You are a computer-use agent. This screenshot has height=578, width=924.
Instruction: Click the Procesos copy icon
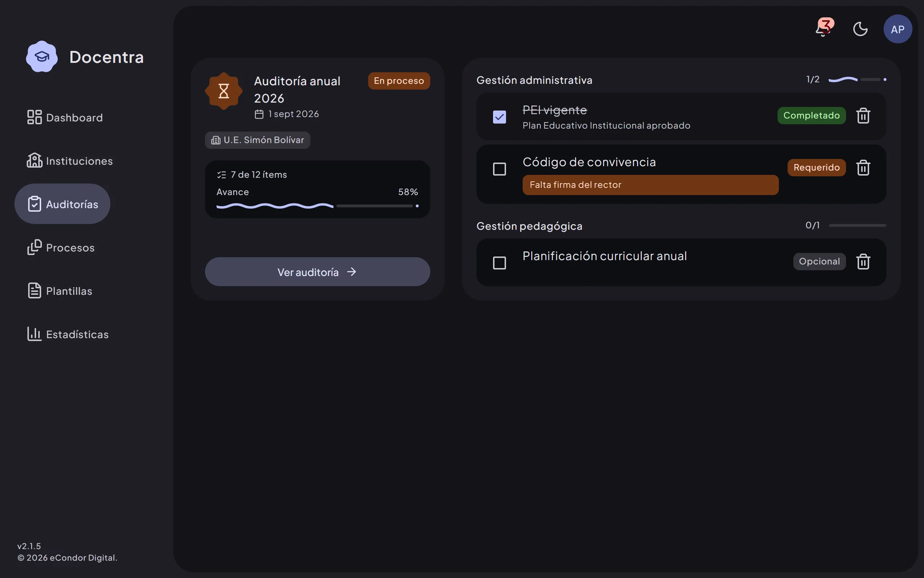(34, 247)
